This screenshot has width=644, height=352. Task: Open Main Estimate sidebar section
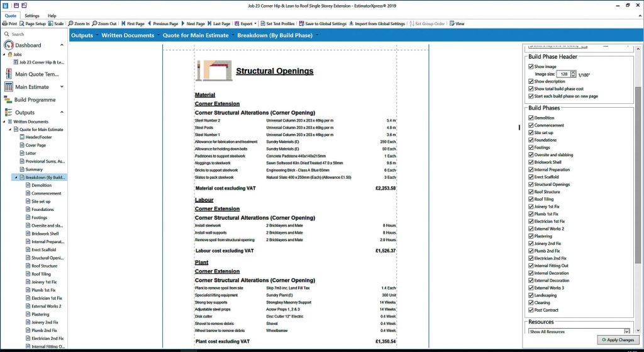tap(31, 87)
